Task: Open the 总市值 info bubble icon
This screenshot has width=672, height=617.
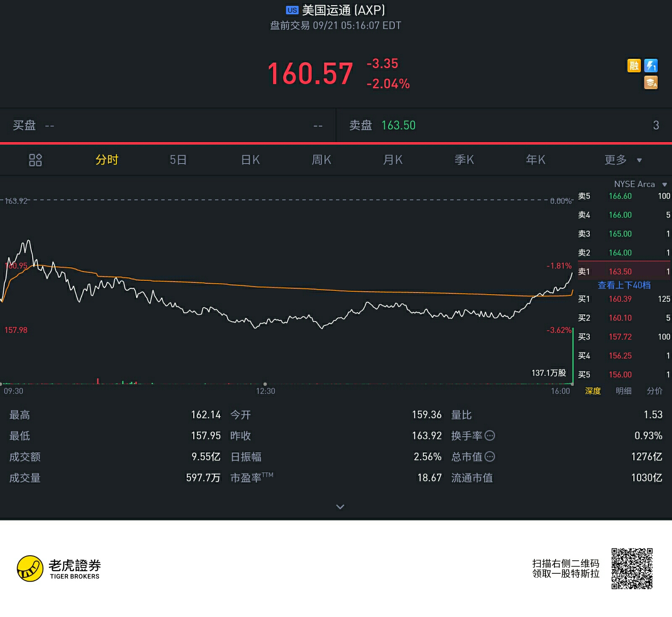Action: coord(490,456)
